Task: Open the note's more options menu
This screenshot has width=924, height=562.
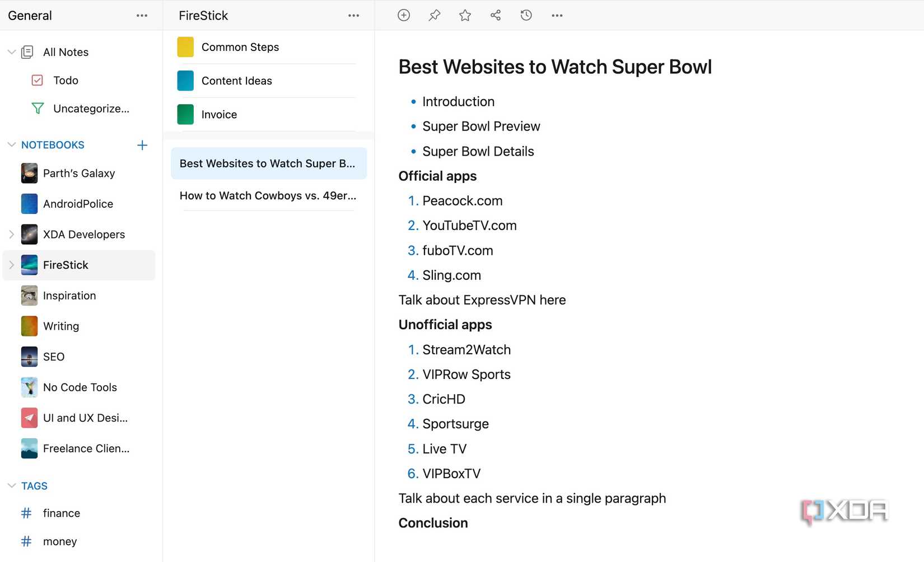Action: pos(557,16)
